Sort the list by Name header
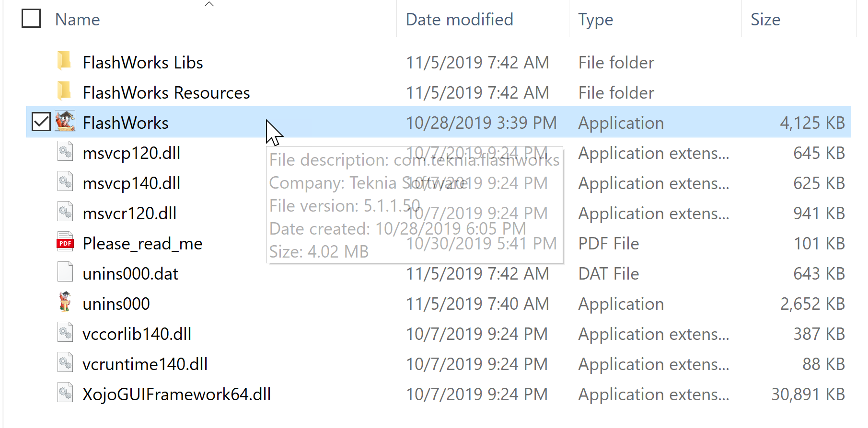 78,20
